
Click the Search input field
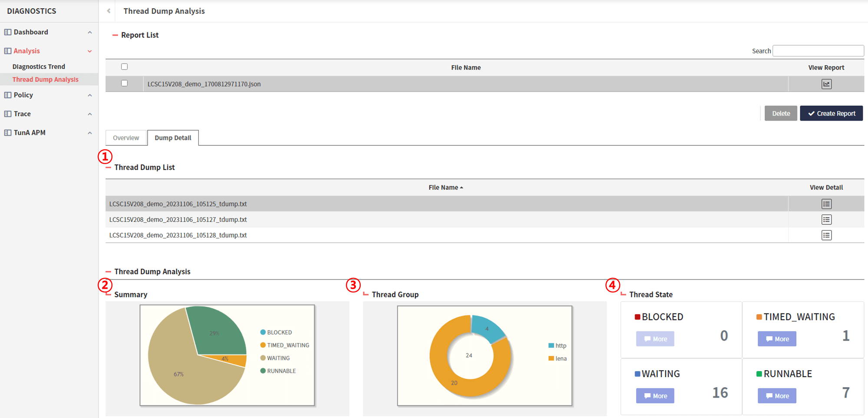click(818, 50)
